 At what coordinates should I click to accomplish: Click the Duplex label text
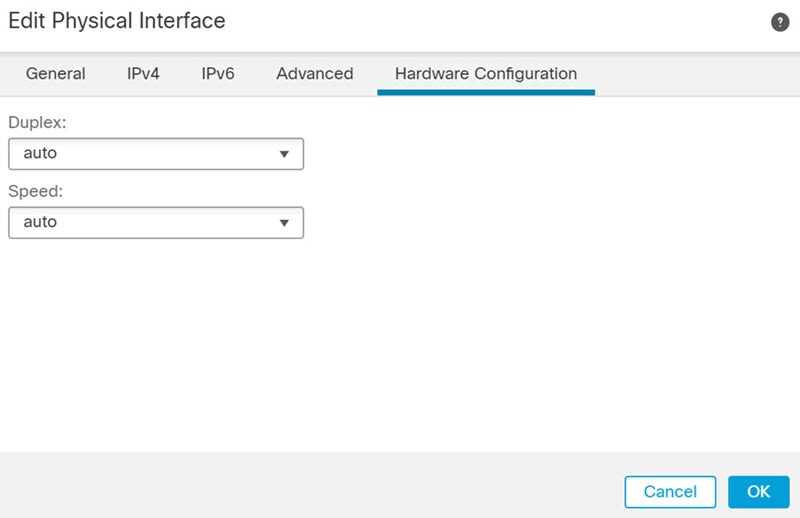[37, 122]
